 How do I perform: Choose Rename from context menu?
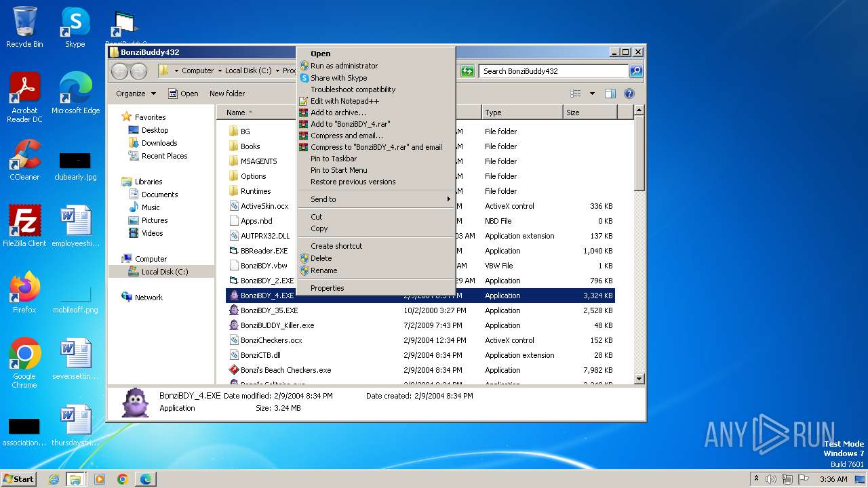point(376,270)
